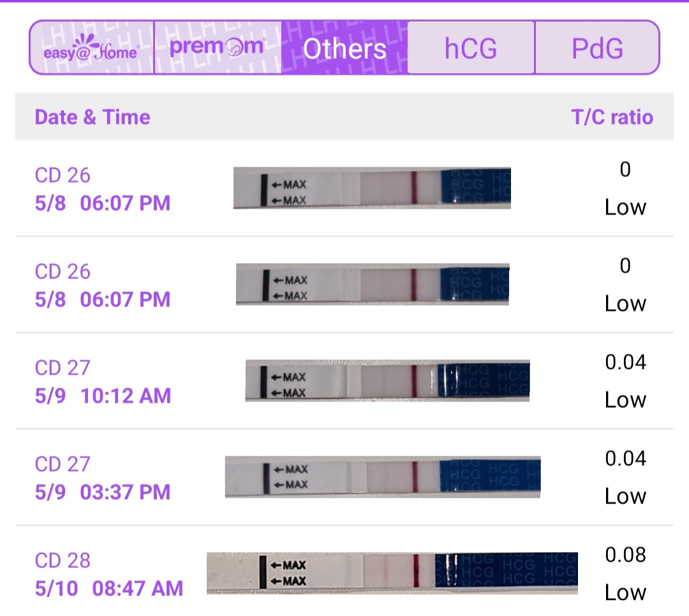
Task: Open the PdG tab
Action: (x=597, y=49)
